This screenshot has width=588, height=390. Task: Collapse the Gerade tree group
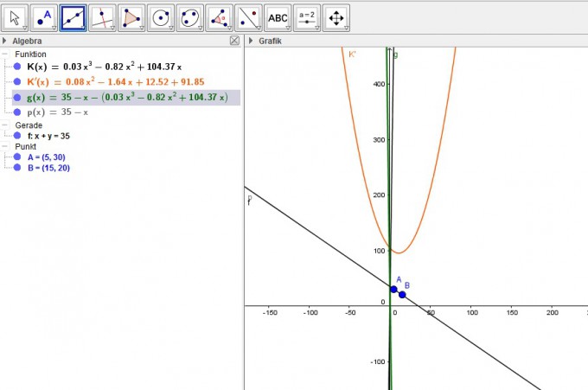tap(7, 125)
